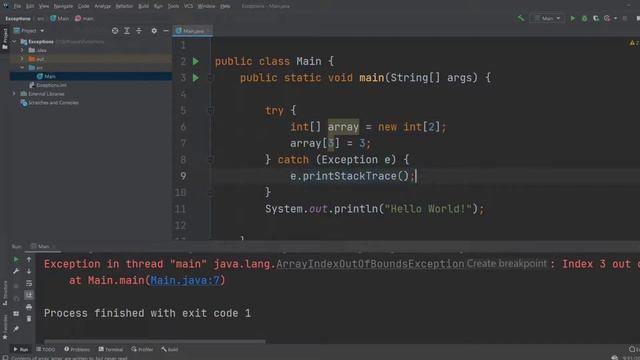640x360 pixels.
Task: Select Main class in project tree
Action: tap(50, 76)
